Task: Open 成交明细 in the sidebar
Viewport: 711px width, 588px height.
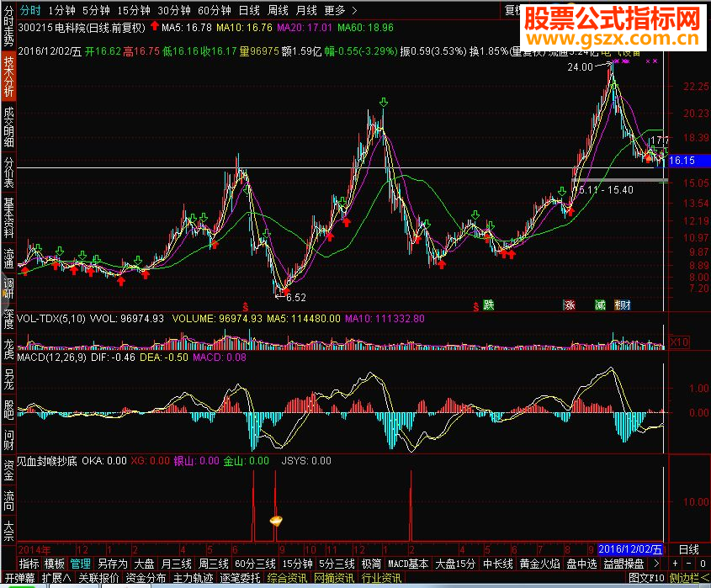Action: pos(8,127)
